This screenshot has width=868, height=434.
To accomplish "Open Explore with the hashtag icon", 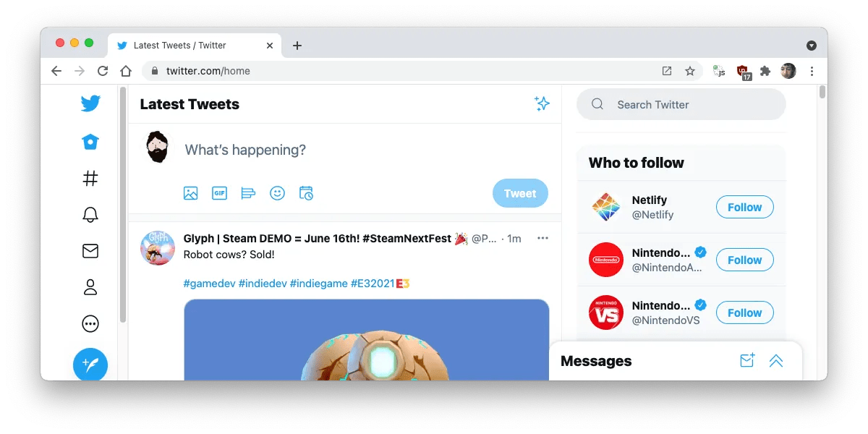I will (x=90, y=178).
